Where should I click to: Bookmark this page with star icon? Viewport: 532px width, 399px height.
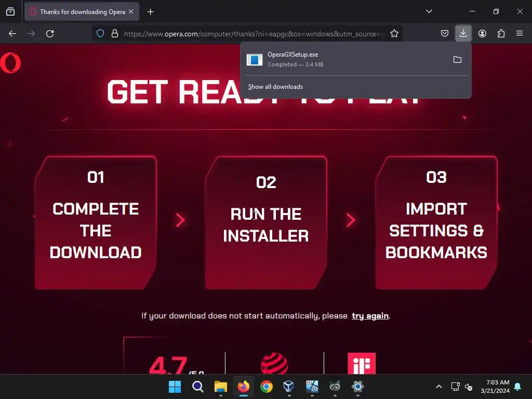click(x=394, y=34)
